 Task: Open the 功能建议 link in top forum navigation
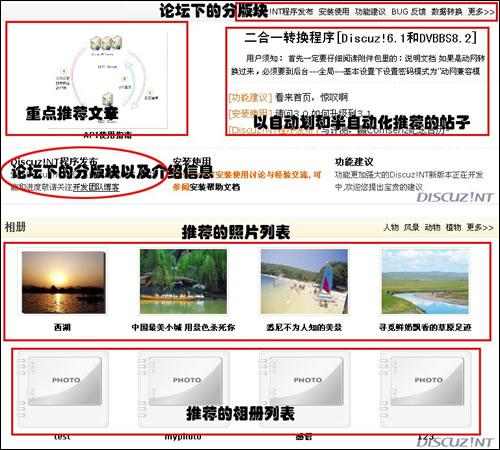[370, 12]
